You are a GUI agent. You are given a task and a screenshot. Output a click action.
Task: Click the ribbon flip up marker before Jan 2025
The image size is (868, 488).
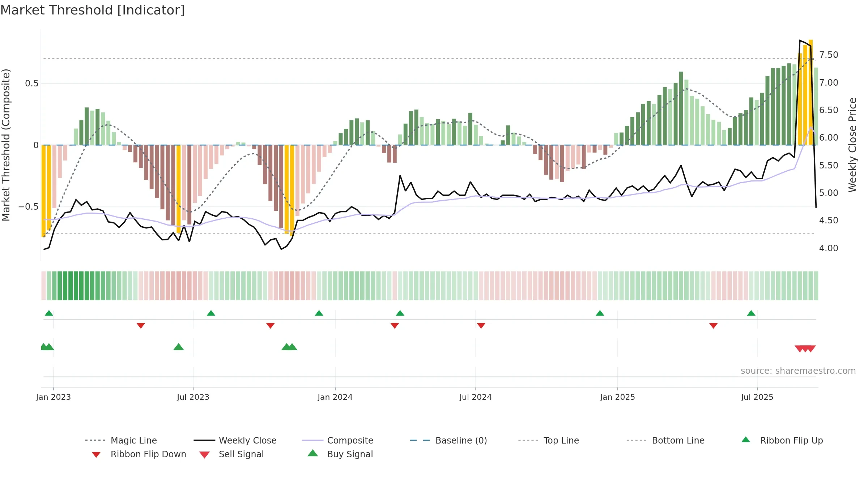coord(600,313)
